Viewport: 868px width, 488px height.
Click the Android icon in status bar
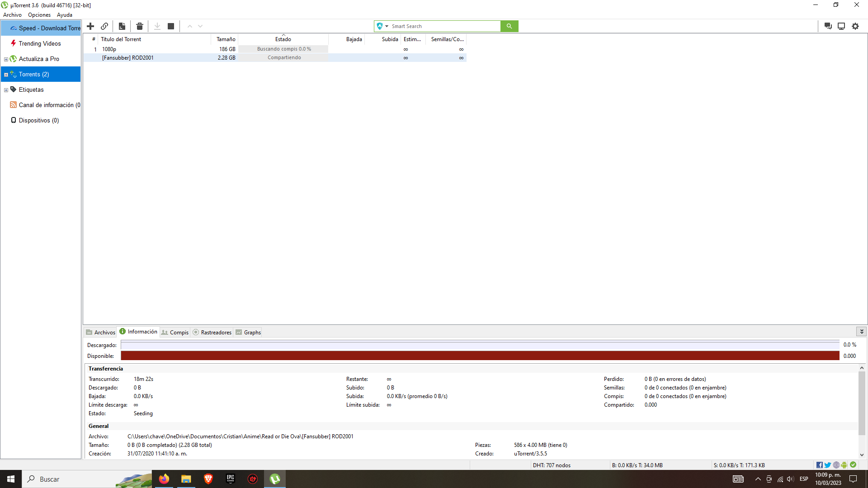coord(844,465)
